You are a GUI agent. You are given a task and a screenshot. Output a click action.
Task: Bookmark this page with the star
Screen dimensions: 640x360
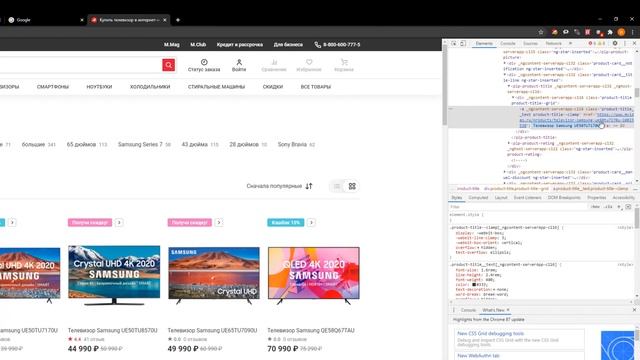(x=541, y=32)
